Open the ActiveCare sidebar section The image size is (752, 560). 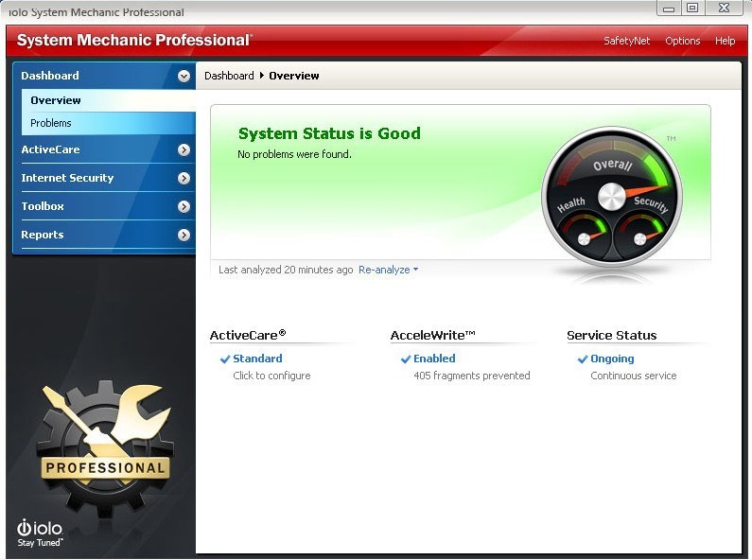(x=104, y=149)
